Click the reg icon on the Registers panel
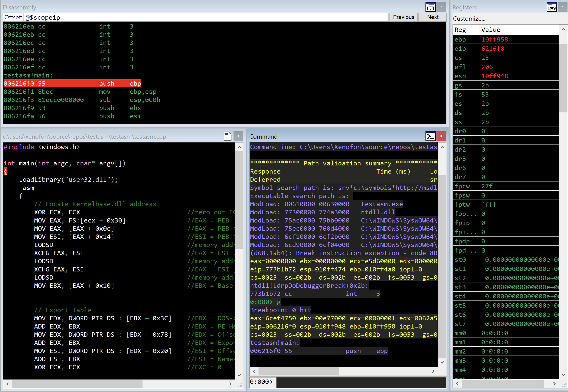This screenshot has height=392, width=568. [x=552, y=7]
